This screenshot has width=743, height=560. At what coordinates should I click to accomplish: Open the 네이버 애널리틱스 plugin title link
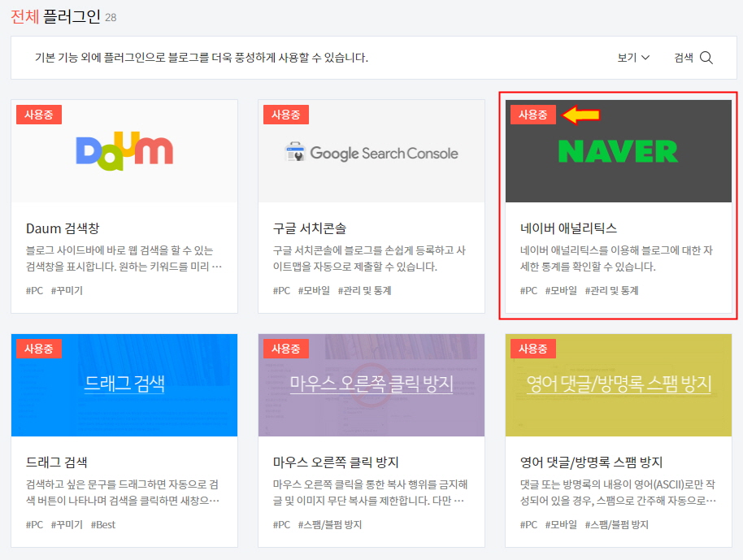tap(568, 228)
